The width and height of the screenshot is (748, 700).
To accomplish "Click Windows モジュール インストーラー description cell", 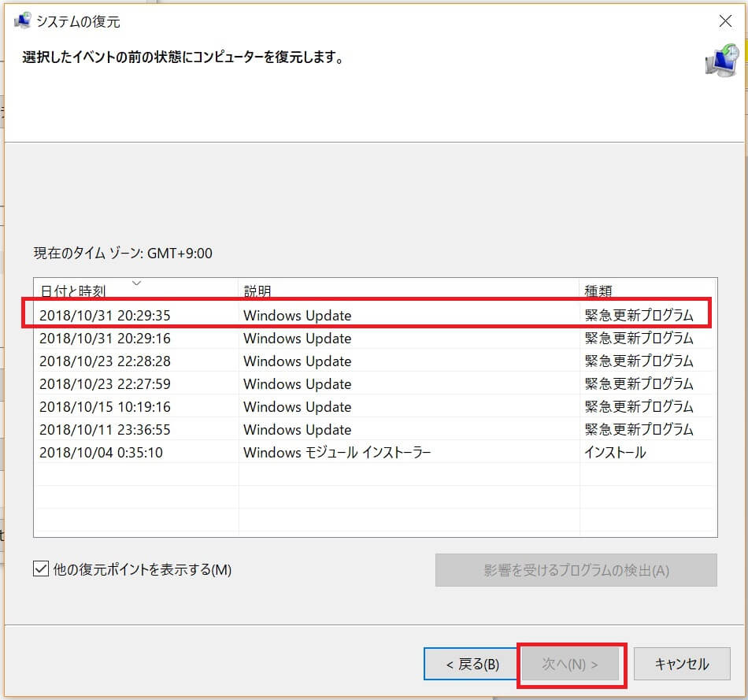I will point(337,452).
